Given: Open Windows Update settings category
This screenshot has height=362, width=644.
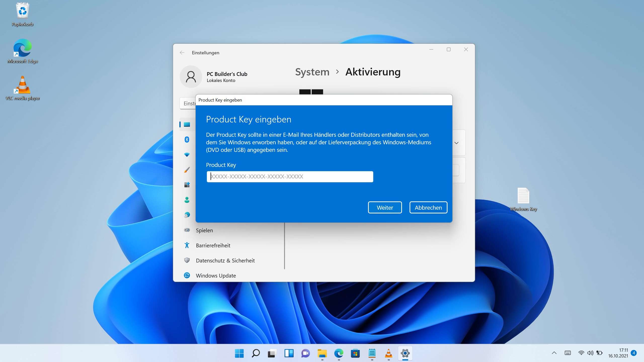Looking at the screenshot, I should [x=216, y=276].
